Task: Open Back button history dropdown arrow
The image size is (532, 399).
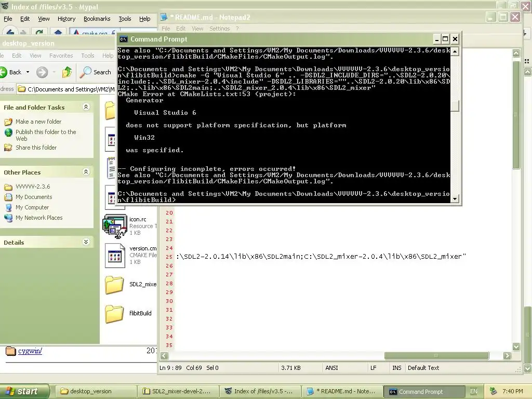Action: (28, 72)
